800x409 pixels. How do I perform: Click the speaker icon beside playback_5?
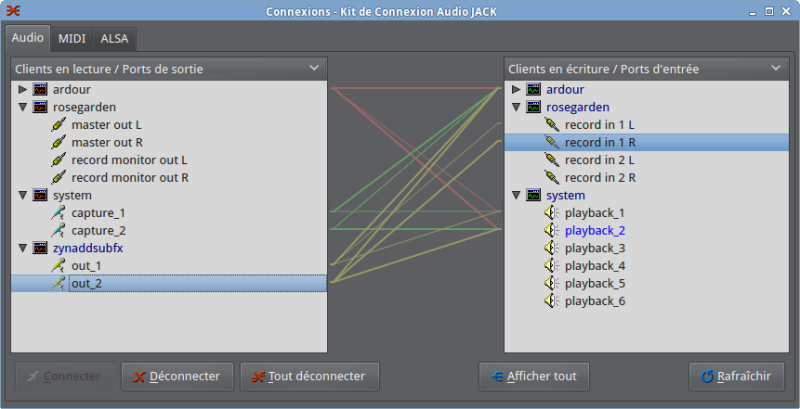click(552, 284)
